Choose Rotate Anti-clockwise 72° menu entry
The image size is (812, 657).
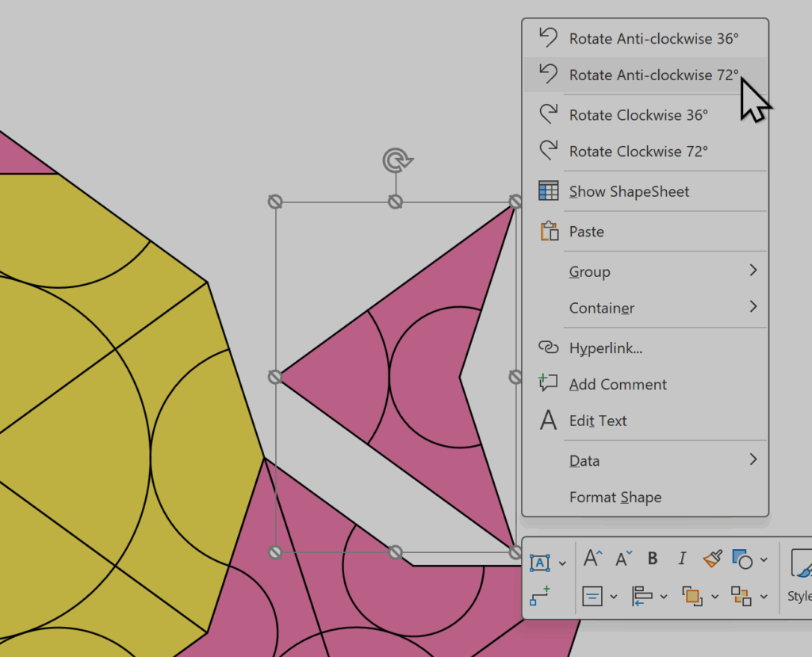(x=653, y=75)
